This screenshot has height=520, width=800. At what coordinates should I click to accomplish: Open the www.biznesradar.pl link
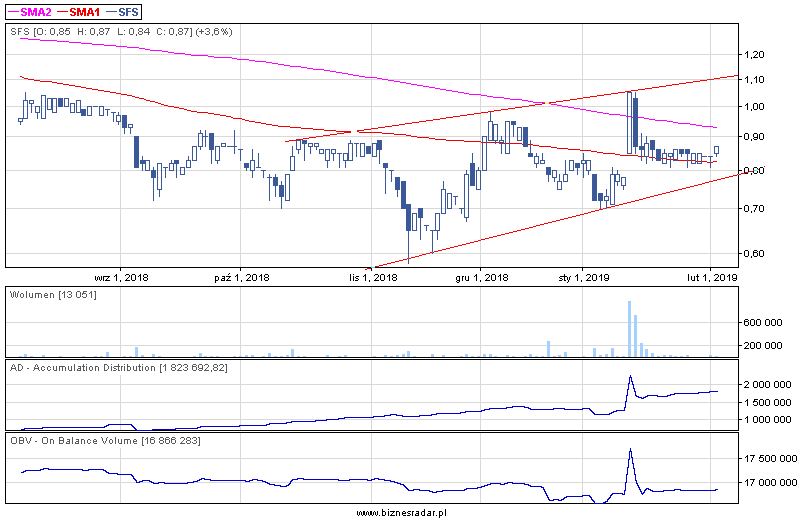400,512
